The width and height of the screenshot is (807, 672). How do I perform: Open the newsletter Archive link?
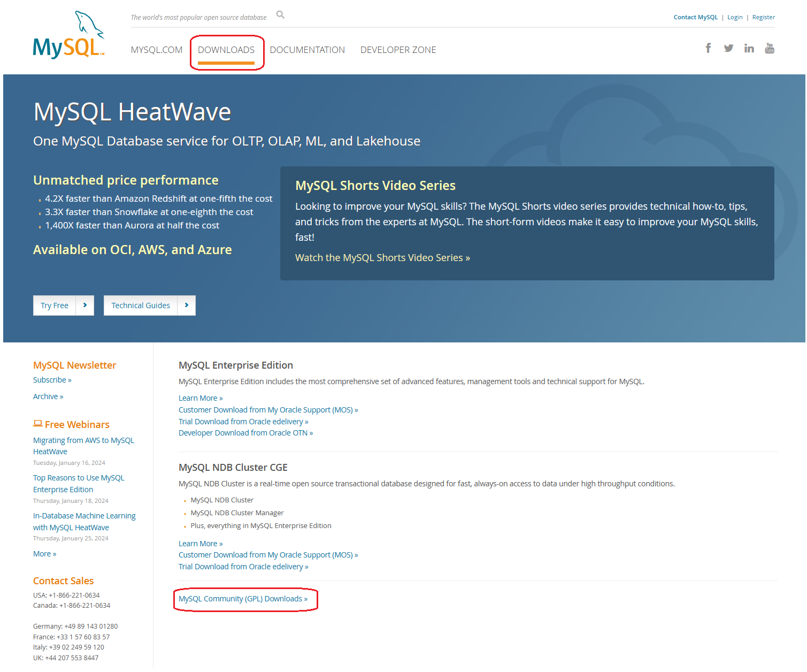click(48, 396)
